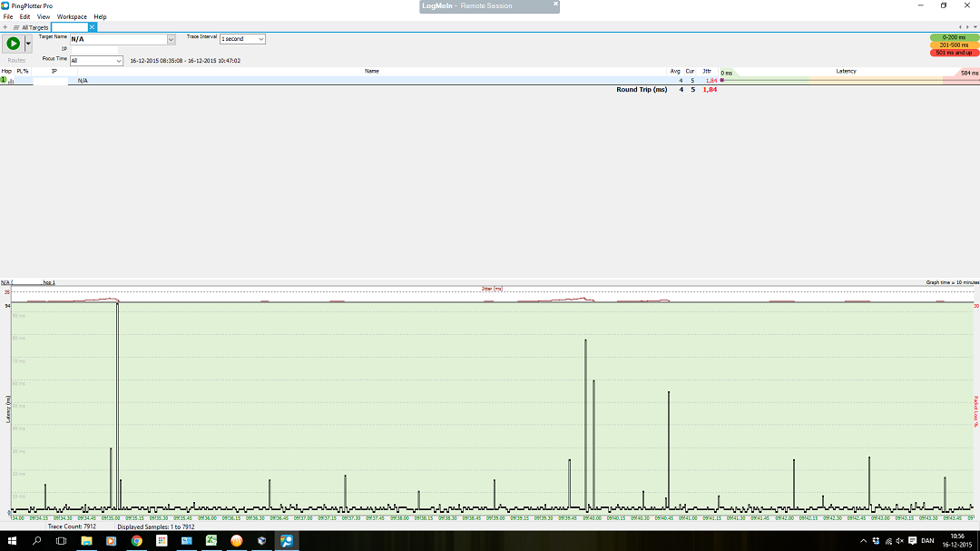Expand the Trace Interval dropdown
Screen dimensions: 980x551
pos(260,39)
